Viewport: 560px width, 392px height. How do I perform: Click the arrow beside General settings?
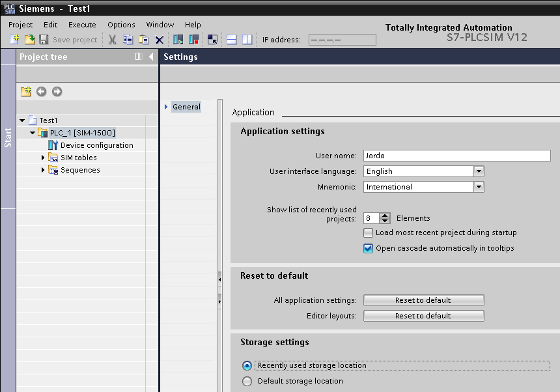tap(166, 107)
